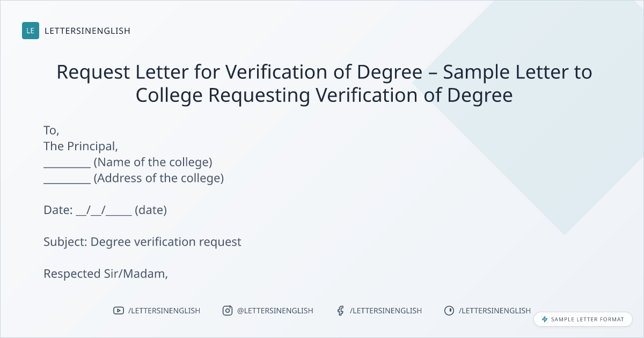Image resolution: width=644 pixels, height=338 pixels.
Task: Click the LE logo icon
Action: coord(31,31)
